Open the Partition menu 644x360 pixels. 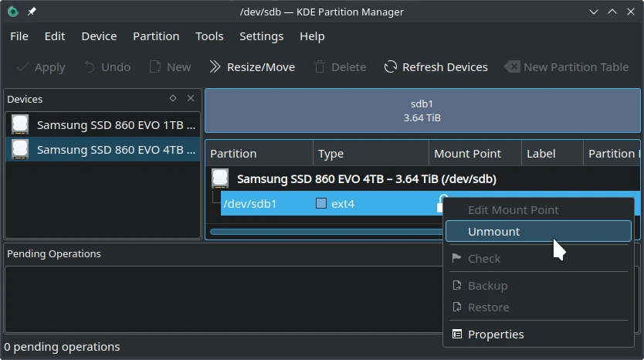[x=155, y=36]
